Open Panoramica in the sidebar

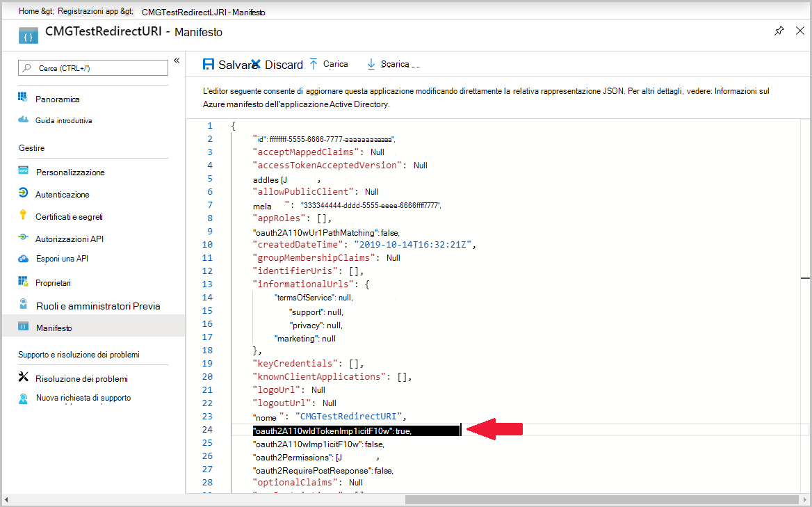(x=57, y=99)
